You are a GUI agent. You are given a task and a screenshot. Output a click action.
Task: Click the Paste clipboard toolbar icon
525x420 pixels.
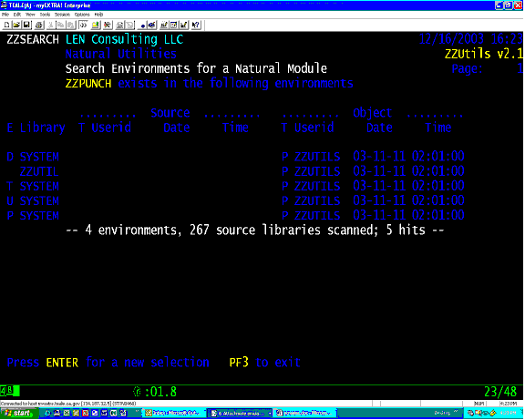71,26
